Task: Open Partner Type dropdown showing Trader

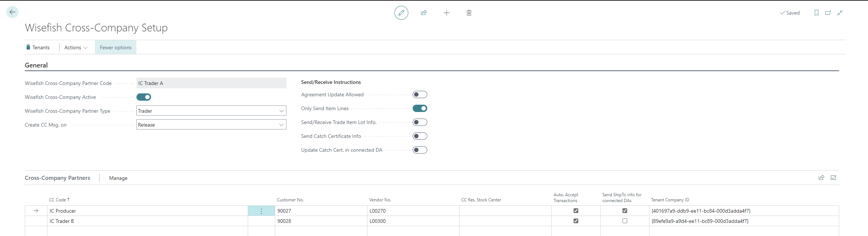Action: (211, 111)
